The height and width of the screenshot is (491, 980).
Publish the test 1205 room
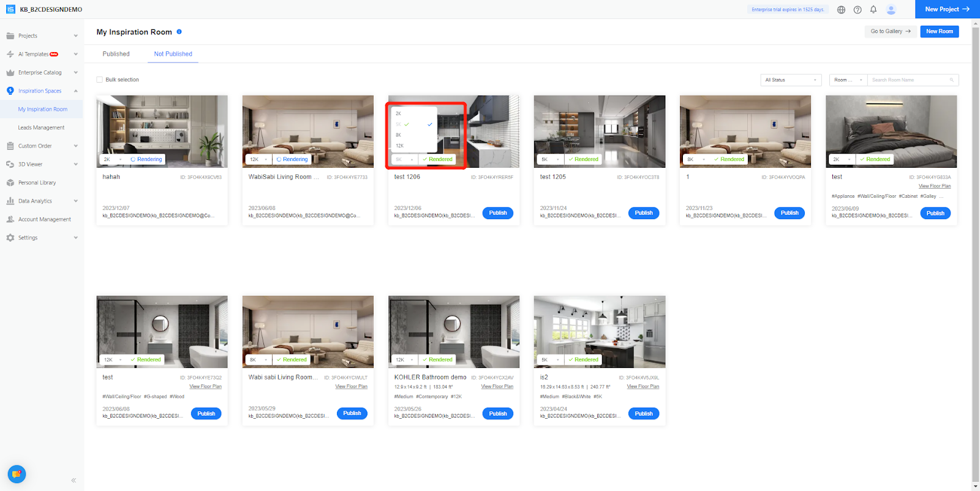643,213
